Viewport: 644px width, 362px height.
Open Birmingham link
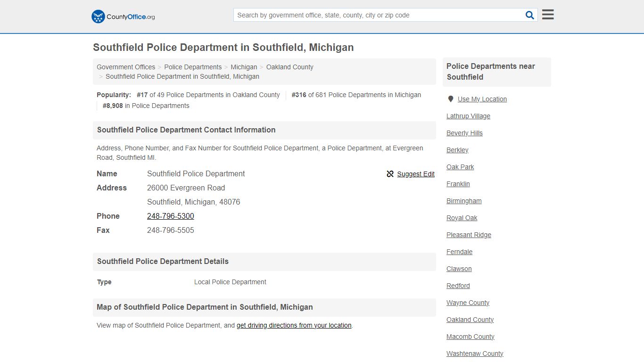[x=464, y=201]
